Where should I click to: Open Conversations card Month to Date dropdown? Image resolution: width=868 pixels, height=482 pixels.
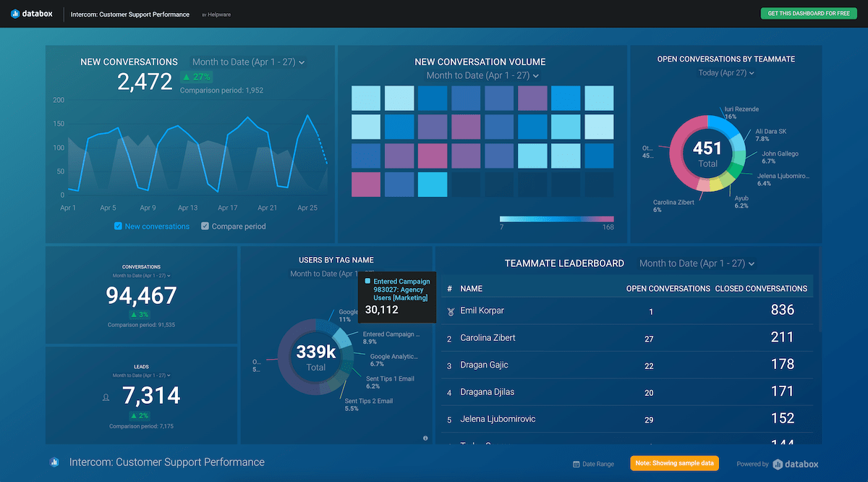(141, 276)
